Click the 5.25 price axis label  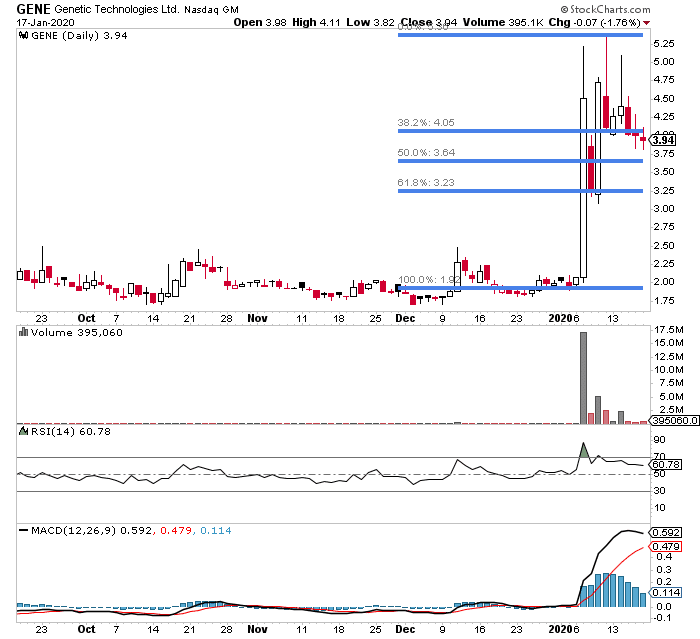(x=663, y=43)
